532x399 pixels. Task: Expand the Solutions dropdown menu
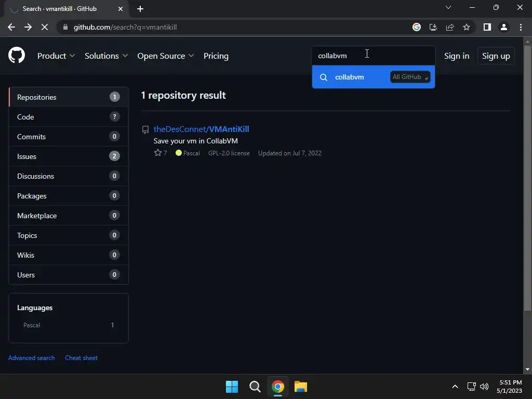[x=106, y=56]
